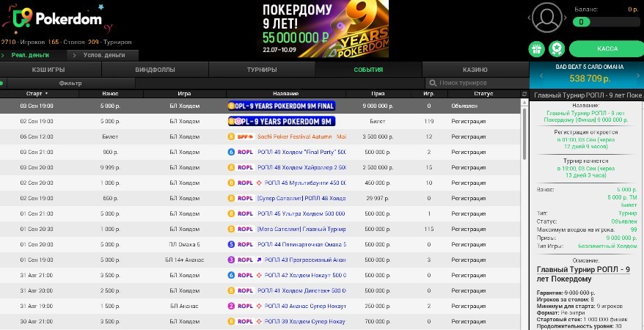The height and width of the screenshot is (330, 644).
Task: Refresh the tournament list with the refresh icon
Action: [x=524, y=94]
